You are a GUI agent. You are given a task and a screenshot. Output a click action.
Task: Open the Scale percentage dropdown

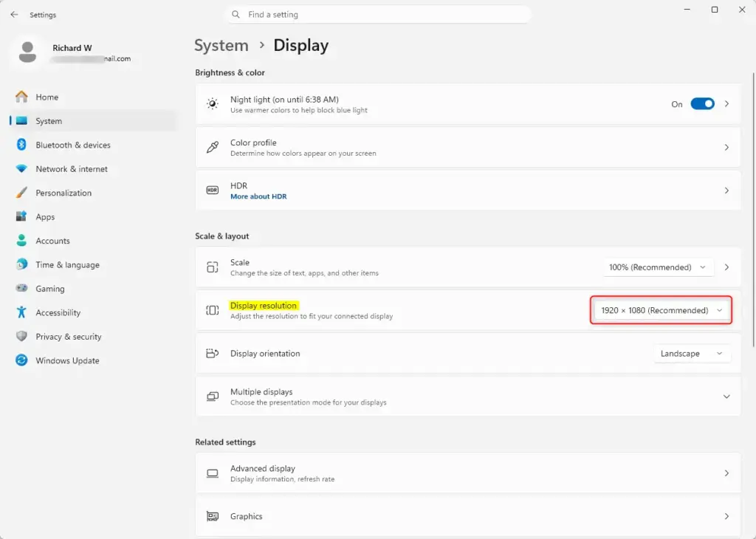[658, 267]
